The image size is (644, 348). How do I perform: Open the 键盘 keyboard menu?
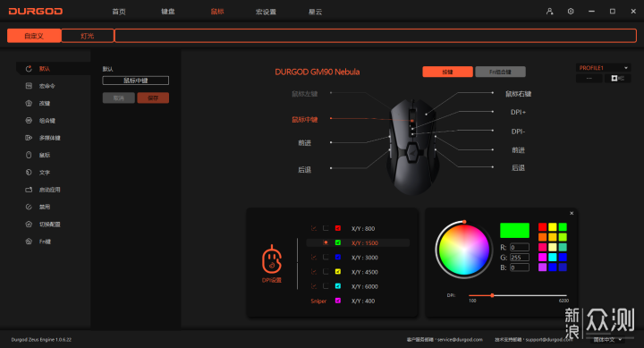coord(167,12)
